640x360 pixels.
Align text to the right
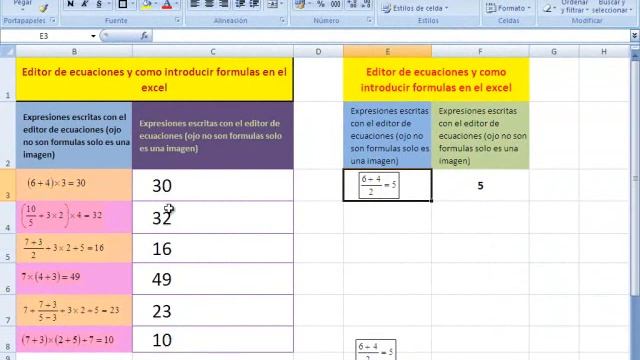pyautogui.click(x=224, y=4)
